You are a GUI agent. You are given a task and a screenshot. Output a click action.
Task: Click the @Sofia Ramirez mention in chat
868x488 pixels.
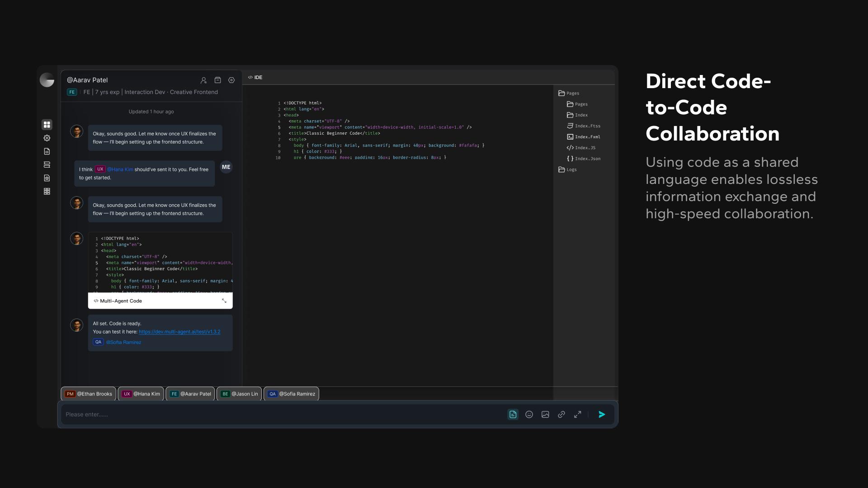click(x=123, y=342)
